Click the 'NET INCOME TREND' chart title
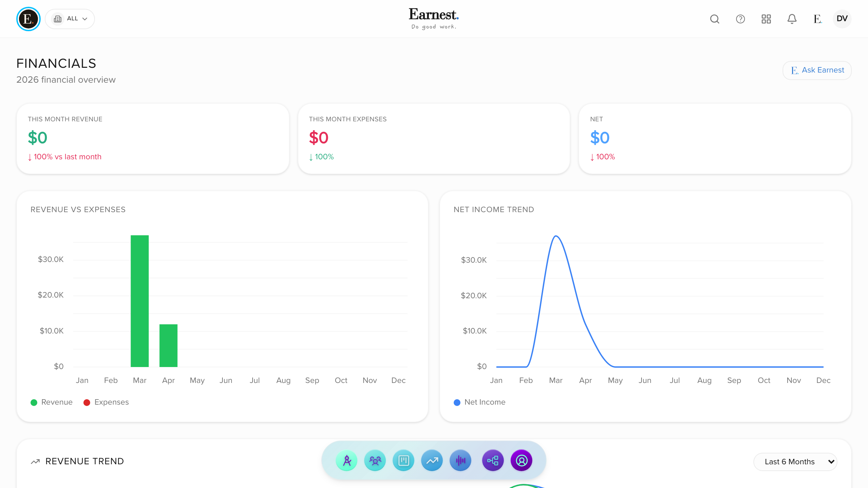The image size is (868, 488). click(x=494, y=210)
